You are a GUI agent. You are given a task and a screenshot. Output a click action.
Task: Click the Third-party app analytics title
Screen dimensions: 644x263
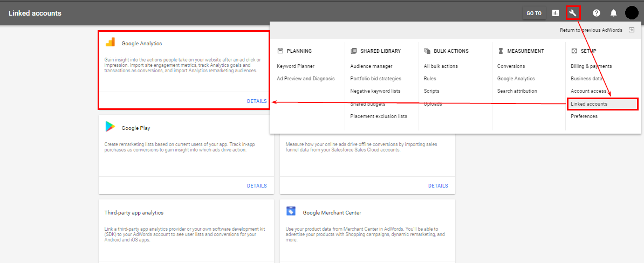click(x=134, y=213)
